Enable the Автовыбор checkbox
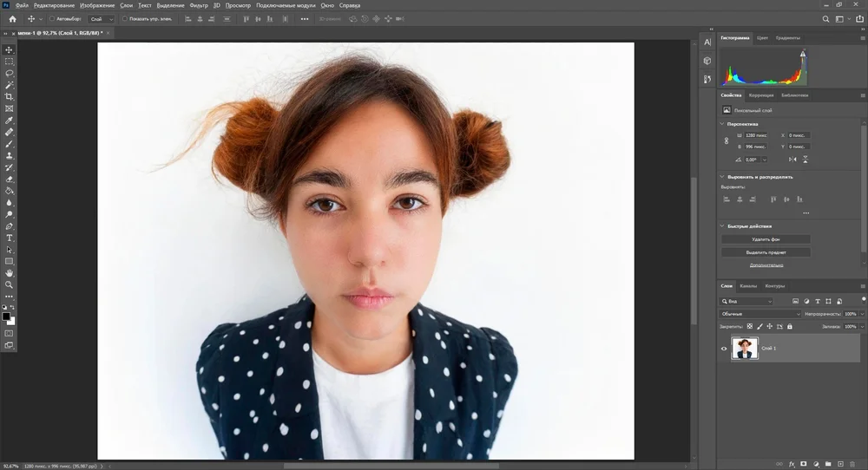This screenshot has width=868, height=470. coord(52,19)
